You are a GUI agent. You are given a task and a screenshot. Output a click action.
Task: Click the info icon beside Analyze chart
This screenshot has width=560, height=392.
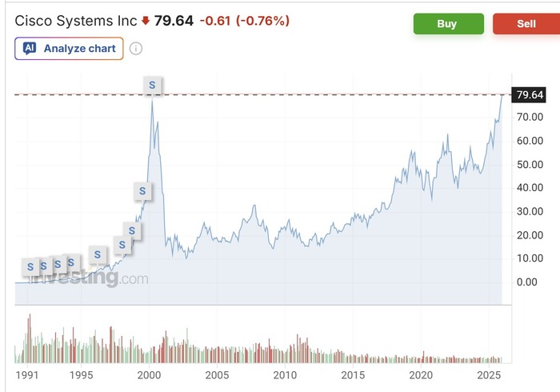(x=136, y=49)
